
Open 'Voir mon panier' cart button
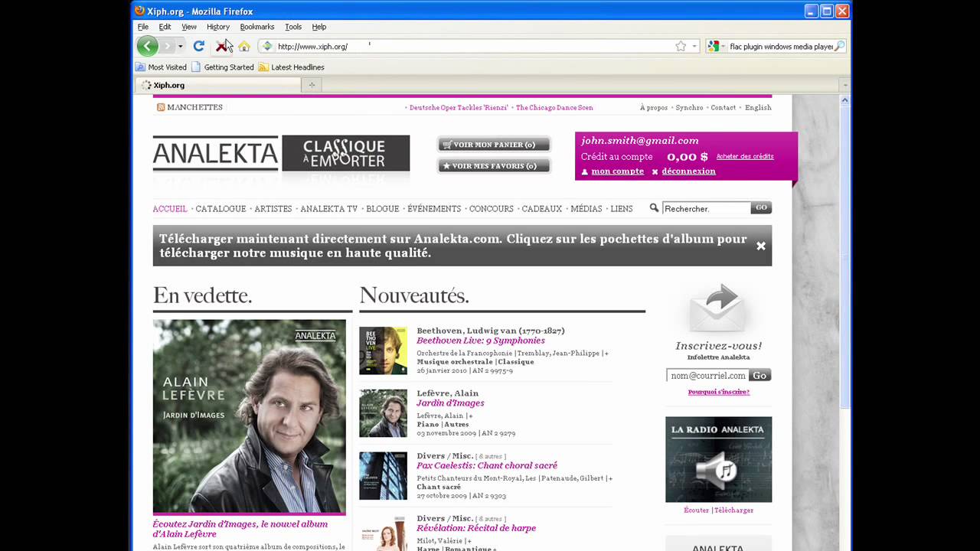tap(494, 145)
